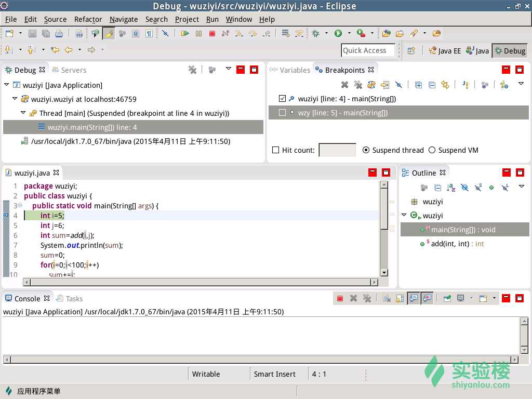This screenshot has width=532, height=399.
Task: Click the green Run launch icon
Action: click(338, 33)
